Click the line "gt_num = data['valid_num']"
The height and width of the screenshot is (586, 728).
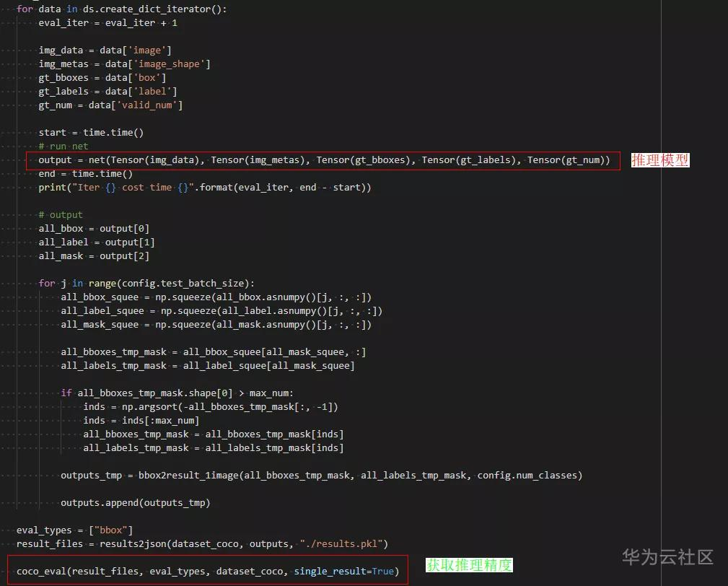click(110, 105)
